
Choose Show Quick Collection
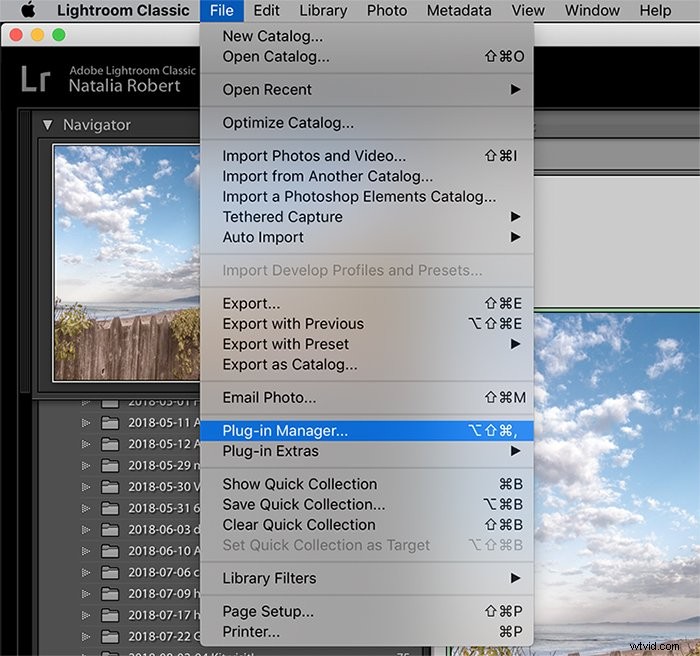click(x=367, y=484)
